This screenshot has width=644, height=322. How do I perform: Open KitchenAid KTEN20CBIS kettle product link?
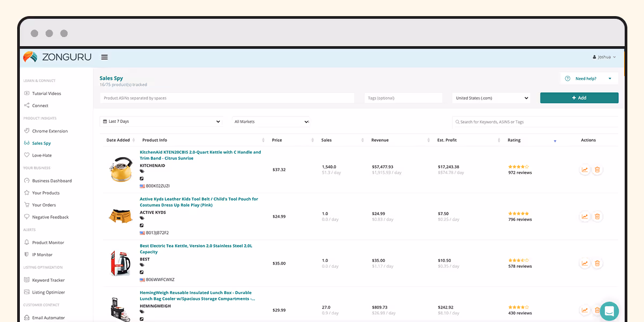pos(200,155)
